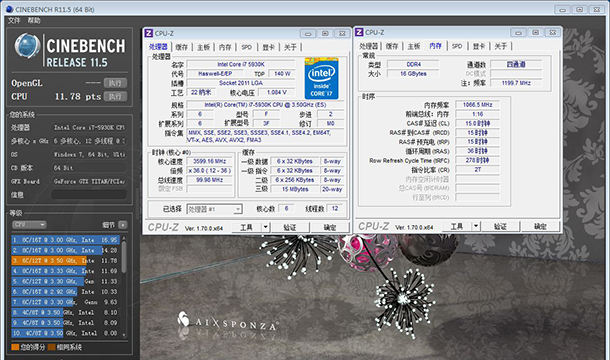
Task: Run the CPU test with its 执行 button
Action: tap(115, 96)
